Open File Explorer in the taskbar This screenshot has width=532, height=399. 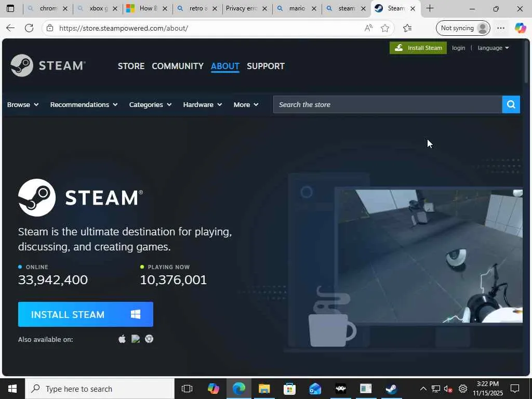point(264,389)
